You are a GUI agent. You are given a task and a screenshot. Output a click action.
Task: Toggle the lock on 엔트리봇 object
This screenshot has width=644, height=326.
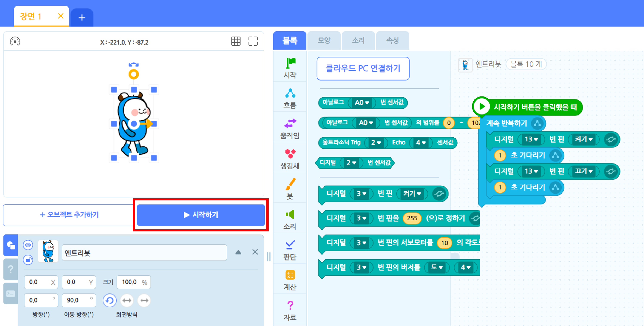tap(28, 260)
